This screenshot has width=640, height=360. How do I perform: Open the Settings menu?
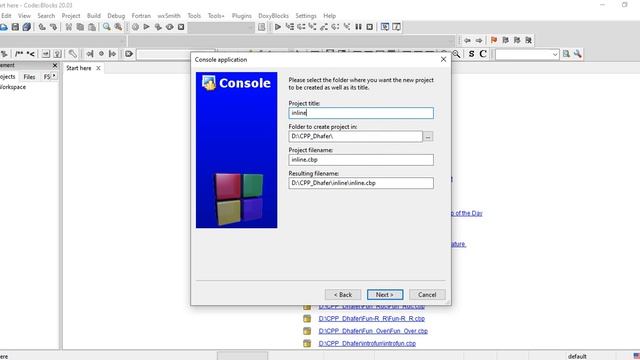tap(306, 16)
